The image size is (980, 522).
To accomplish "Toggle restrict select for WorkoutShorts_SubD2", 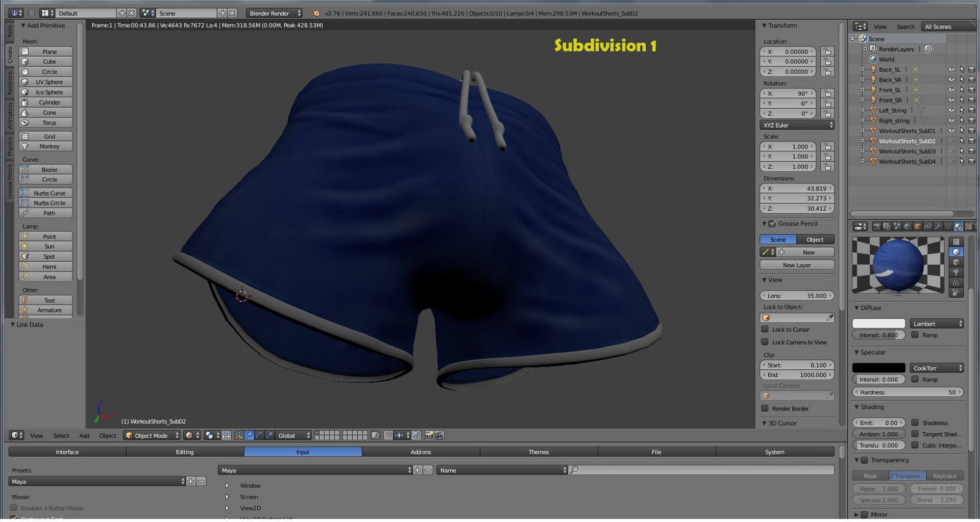I will click(x=962, y=141).
